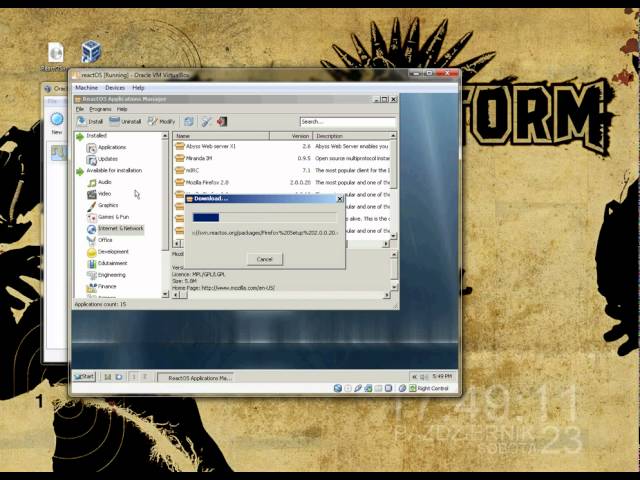Click the Install toolbar button
This screenshot has width=640, height=480.
pyautogui.click(x=90, y=121)
